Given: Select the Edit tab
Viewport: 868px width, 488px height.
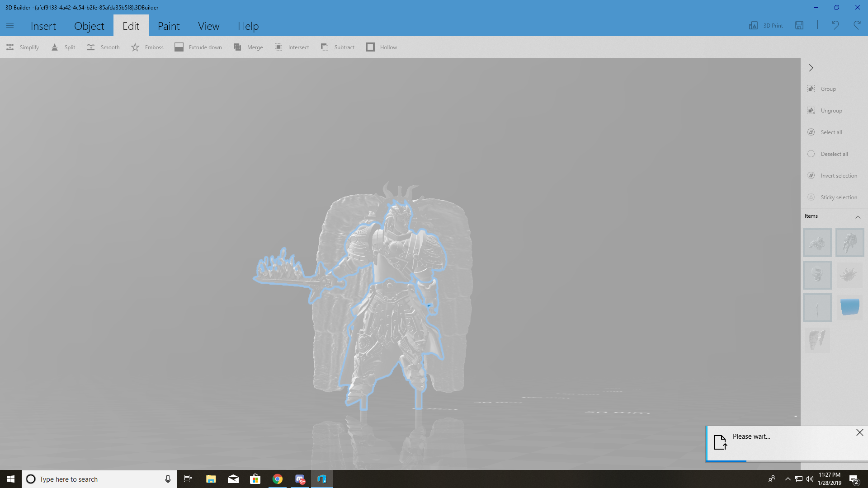Looking at the screenshot, I should pos(131,26).
